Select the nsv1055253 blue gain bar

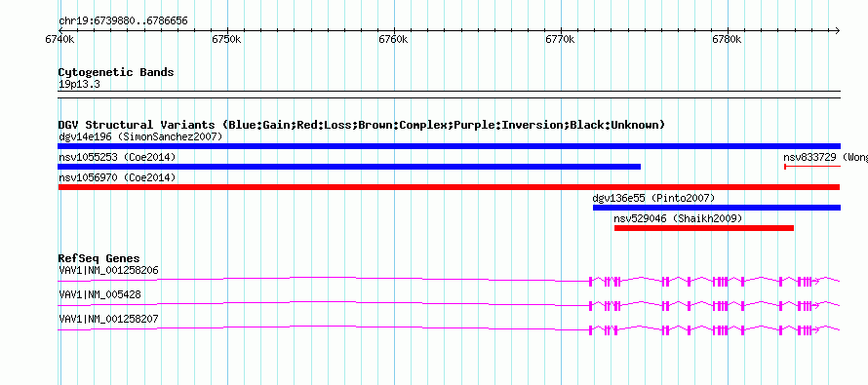tap(349, 167)
